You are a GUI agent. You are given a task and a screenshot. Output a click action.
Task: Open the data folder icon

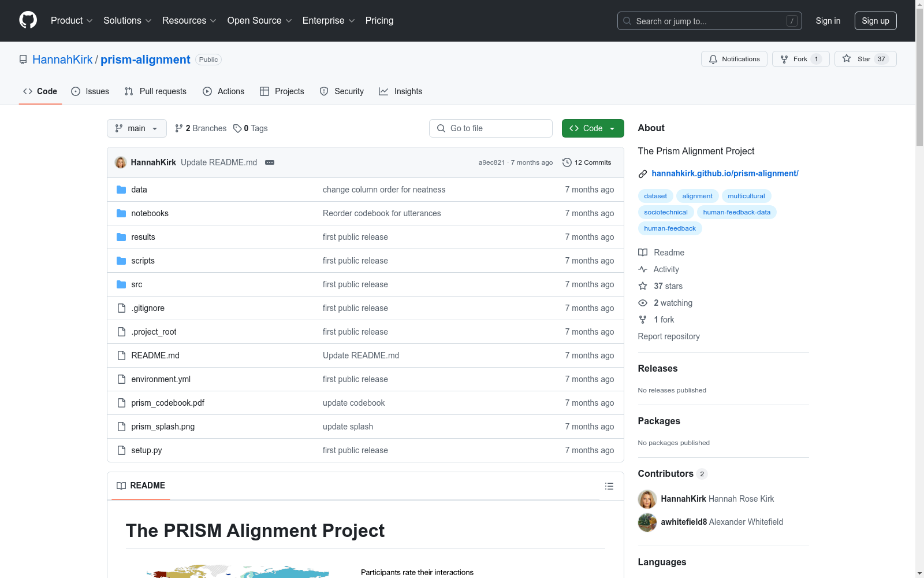(121, 190)
